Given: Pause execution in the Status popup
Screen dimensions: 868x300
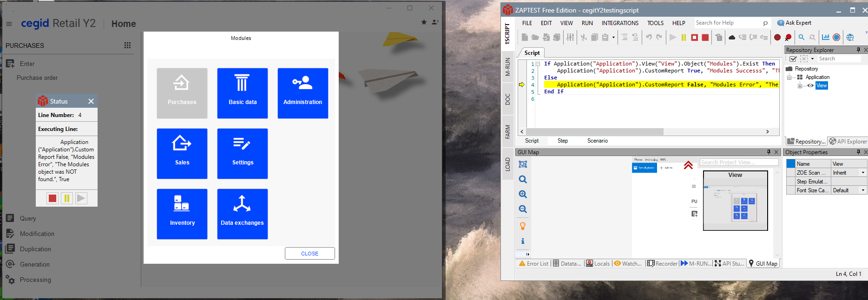Looking at the screenshot, I should tap(67, 198).
